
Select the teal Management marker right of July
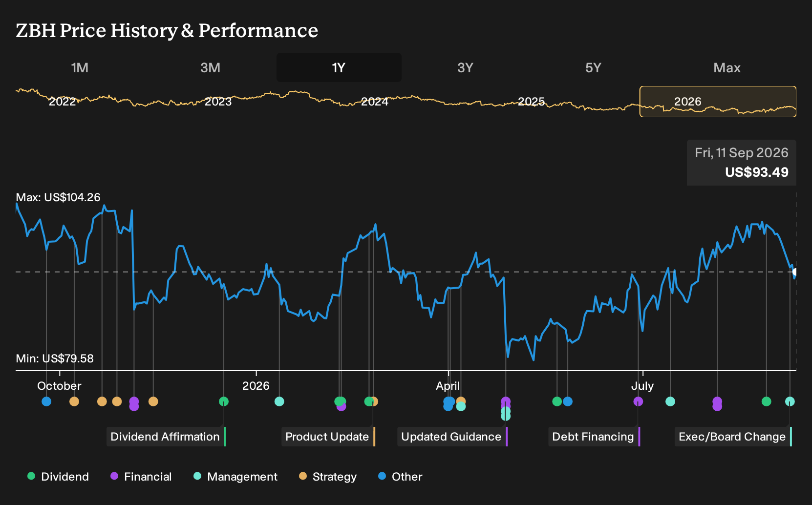point(670,401)
